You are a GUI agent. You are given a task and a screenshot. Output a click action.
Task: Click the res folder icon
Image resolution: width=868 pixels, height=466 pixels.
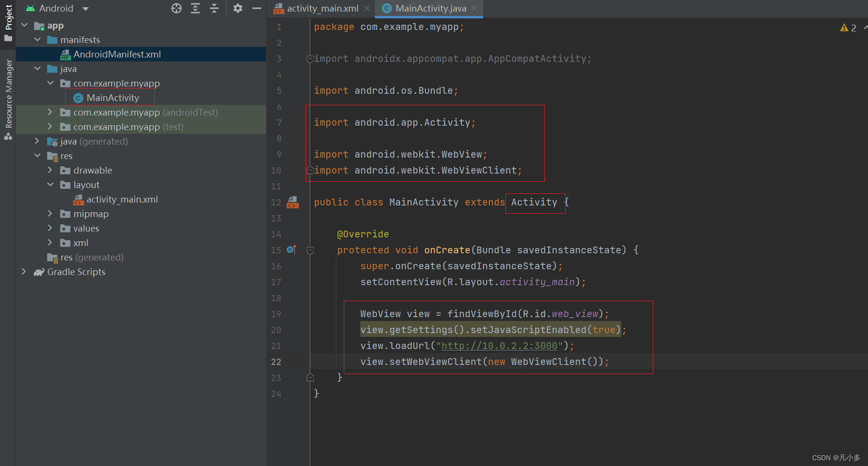pos(52,156)
